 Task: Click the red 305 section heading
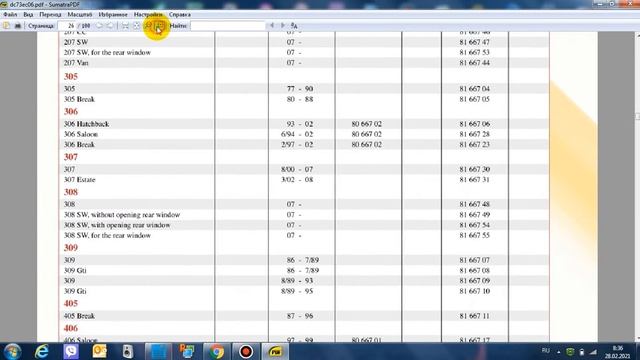coord(71,76)
